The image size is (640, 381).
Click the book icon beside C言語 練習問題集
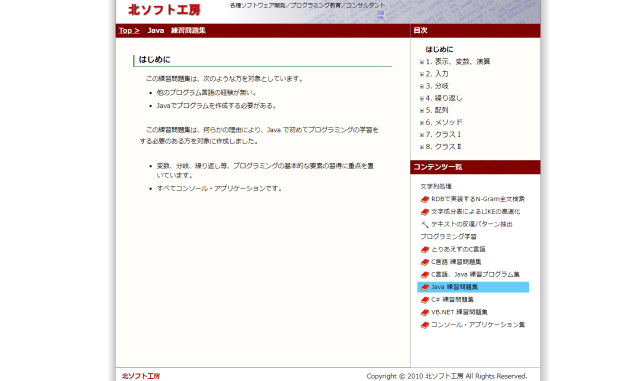click(424, 262)
